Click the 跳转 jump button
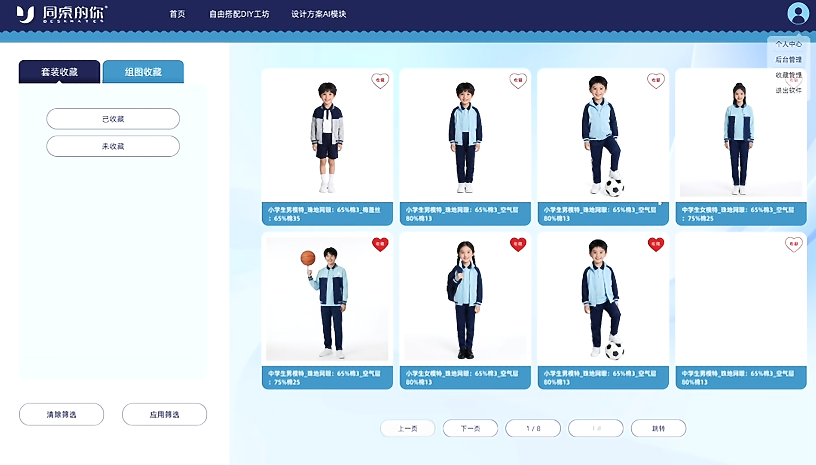This screenshot has width=816, height=465. tap(658, 429)
